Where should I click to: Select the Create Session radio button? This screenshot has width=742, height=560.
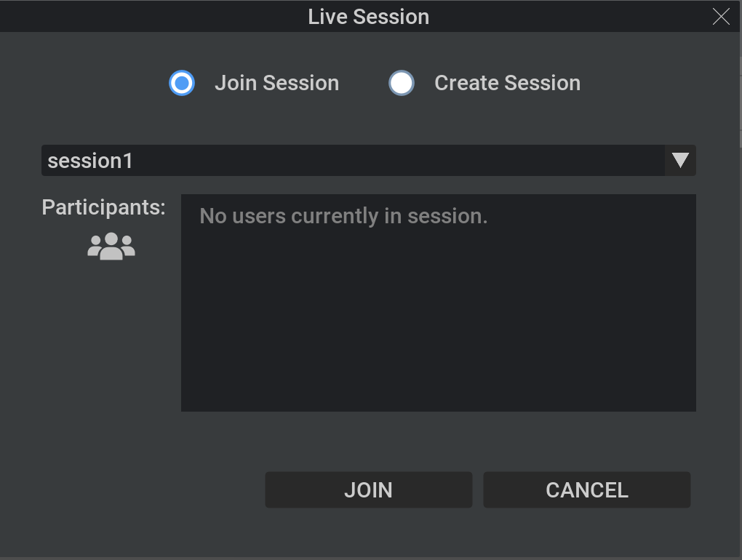(x=402, y=83)
